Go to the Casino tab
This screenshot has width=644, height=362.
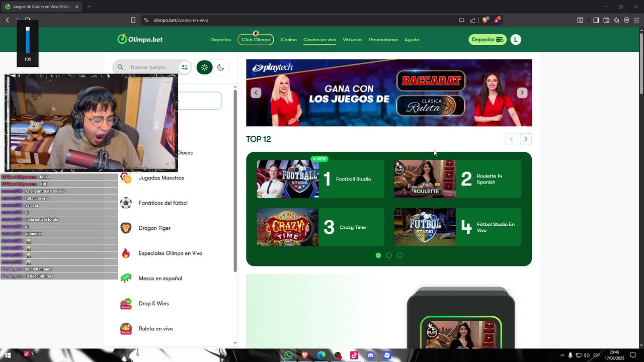(x=289, y=40)
